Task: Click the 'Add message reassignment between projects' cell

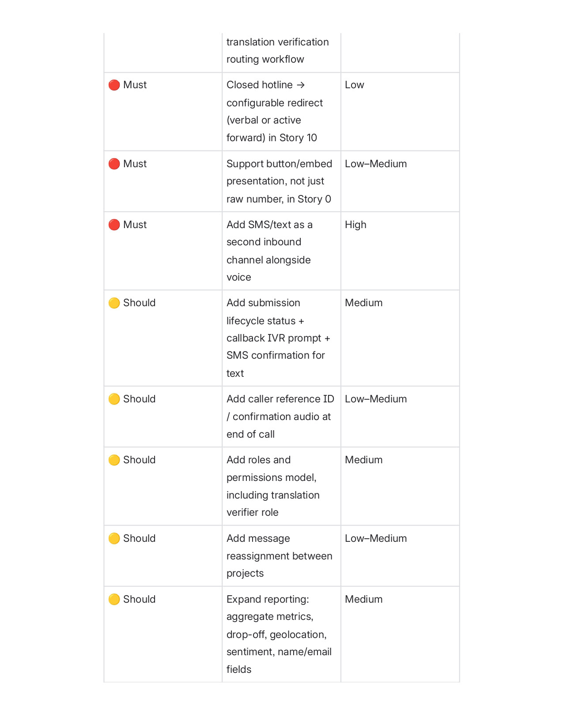Action: 279,556
